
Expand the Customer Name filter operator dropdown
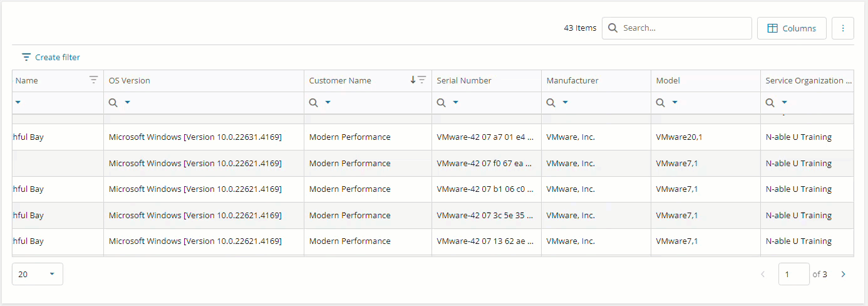pyautogui.click(x=328, y=103)
